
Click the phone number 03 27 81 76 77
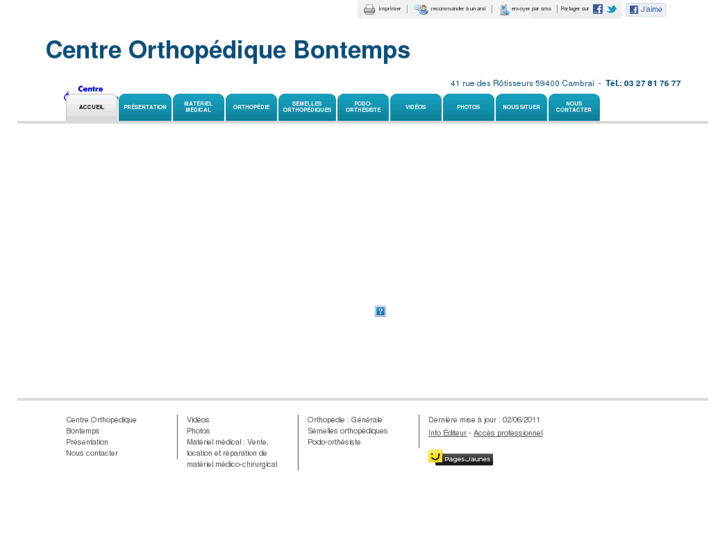[x=652, y=83]
